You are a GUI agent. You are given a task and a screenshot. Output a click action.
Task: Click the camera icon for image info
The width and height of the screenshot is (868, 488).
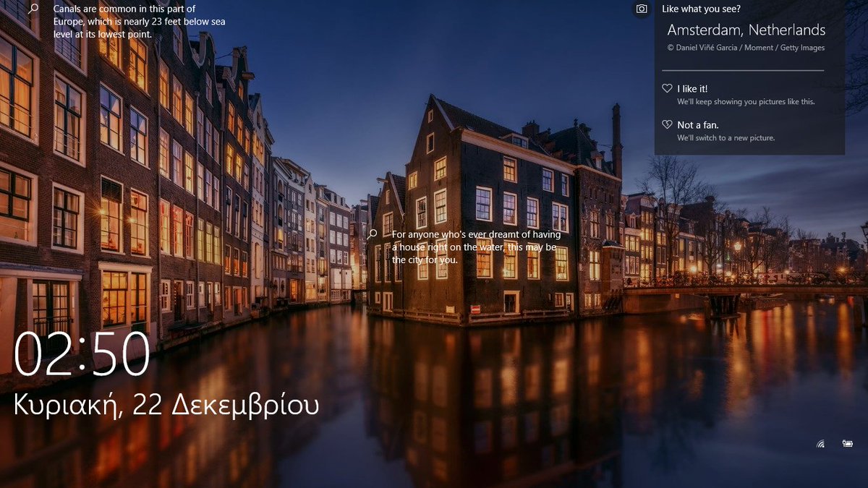pyautogui.click(x=642, y=9)
